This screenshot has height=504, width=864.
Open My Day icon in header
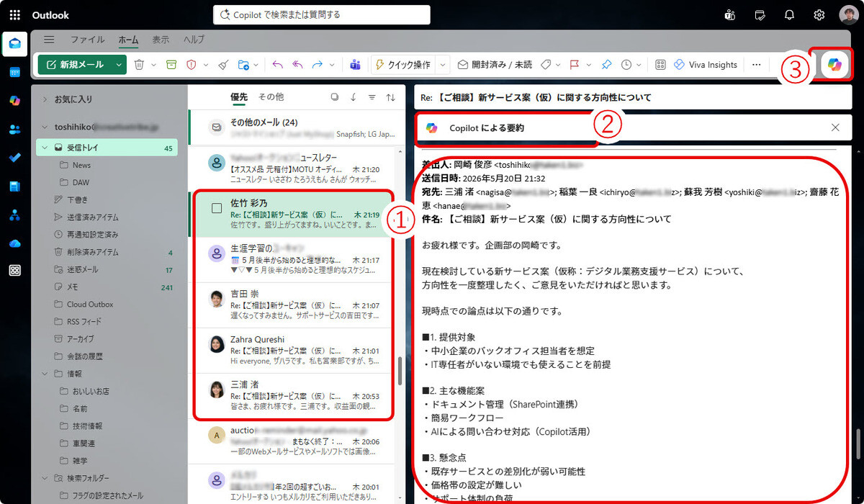tap(760, 15)
